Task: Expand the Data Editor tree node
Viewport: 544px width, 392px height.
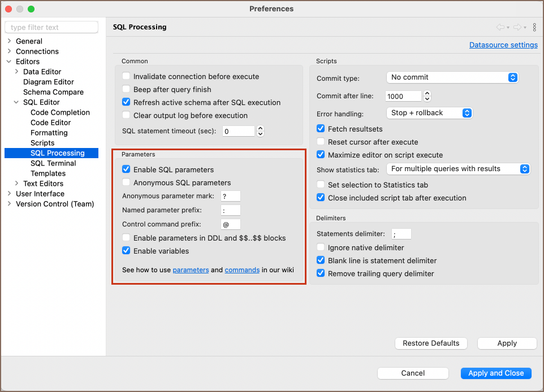Action: [x=16, y=72]
